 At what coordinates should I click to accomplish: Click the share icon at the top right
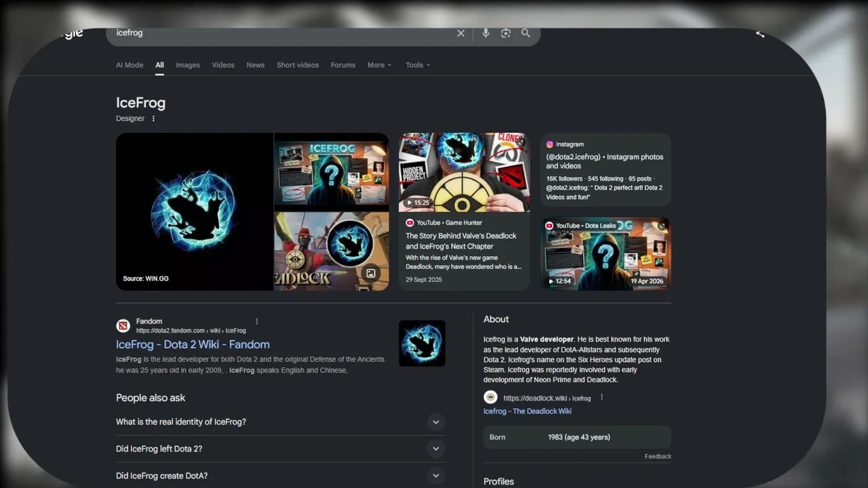[760, 34]
